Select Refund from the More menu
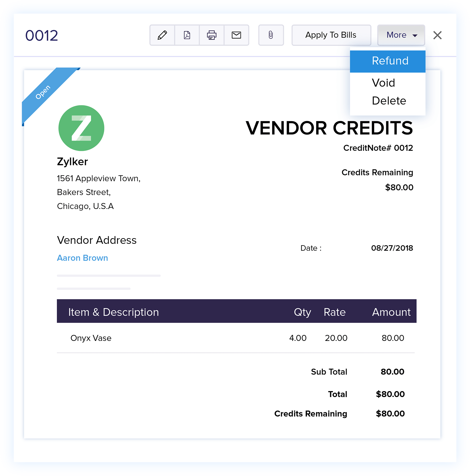This screenshot has height=476, width=470. pos(387,61)
